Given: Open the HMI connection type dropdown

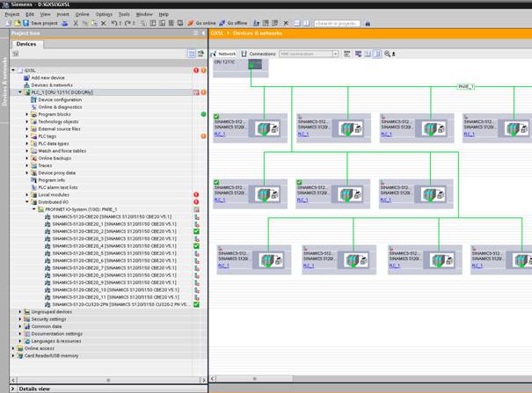Looking at the screenshot, I should (335, 54).
